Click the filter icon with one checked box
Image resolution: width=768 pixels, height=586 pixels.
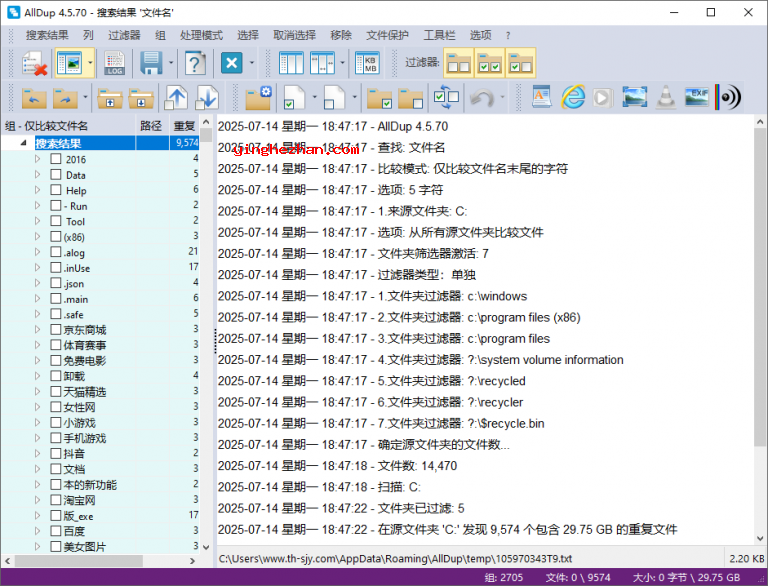click(520, 63)
